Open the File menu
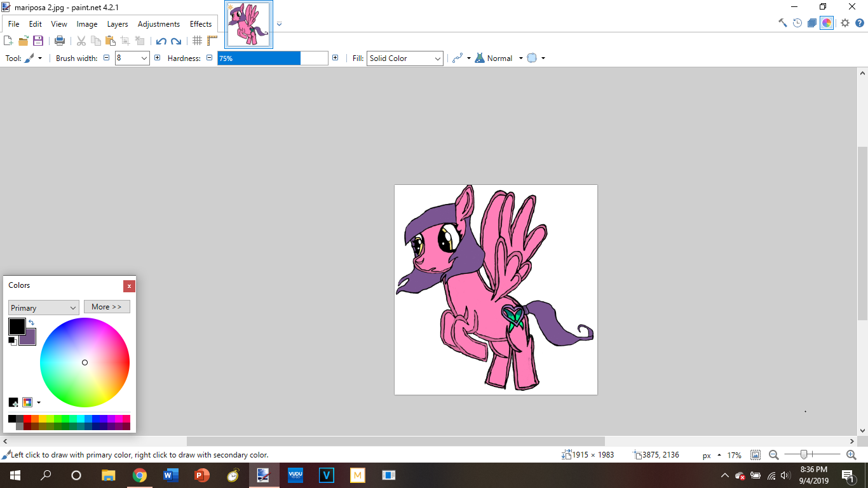This screenshot has width=868, height=488. [x=13, y=24]
